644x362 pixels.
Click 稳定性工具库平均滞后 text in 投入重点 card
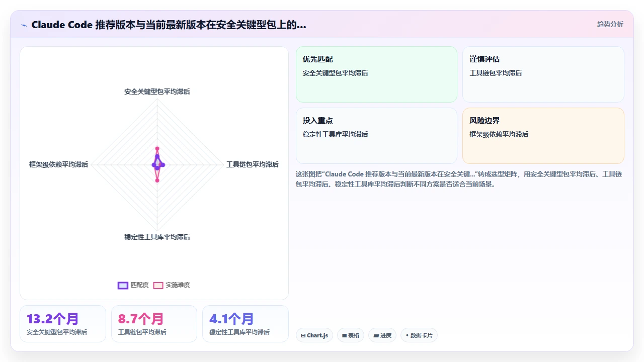[x=335, y=134]
